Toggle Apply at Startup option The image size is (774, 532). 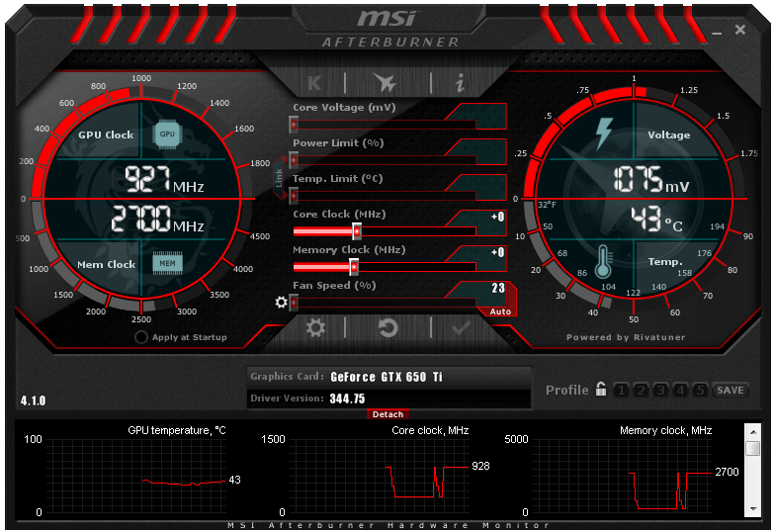(141, 337)
